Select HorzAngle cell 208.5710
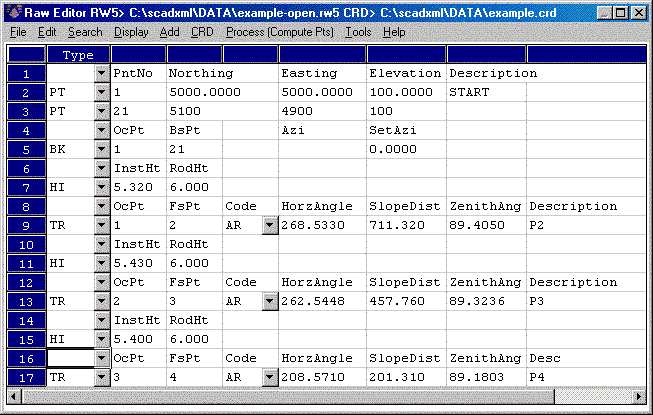 point(322,378)
